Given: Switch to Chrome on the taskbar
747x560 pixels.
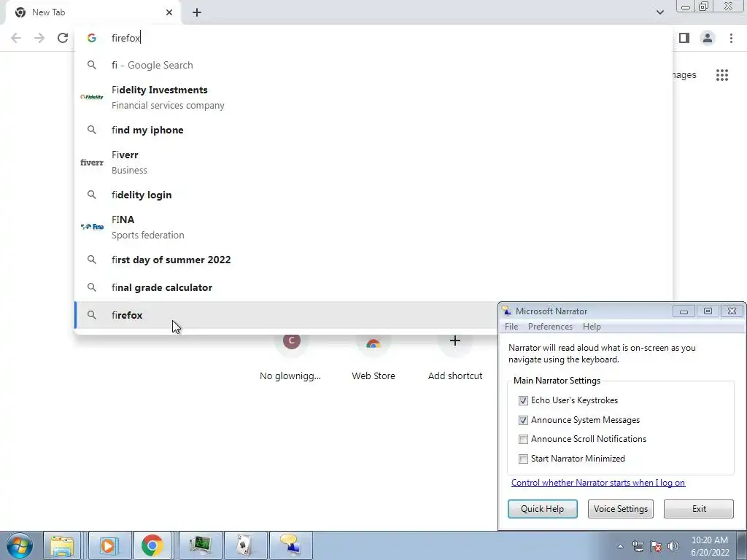Looking at the screenshot, I should [x=152, y=545].
